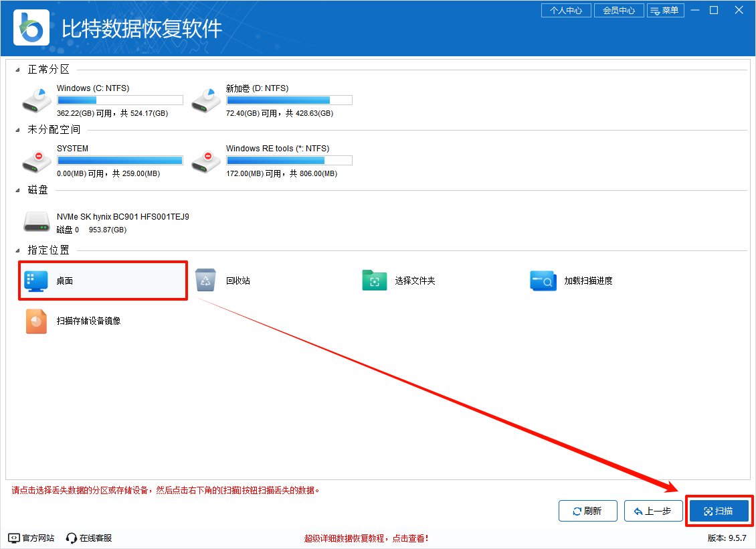Click the 刷新 refresh button
This screenshot has height=549, width=756.
tap(587, 510)
